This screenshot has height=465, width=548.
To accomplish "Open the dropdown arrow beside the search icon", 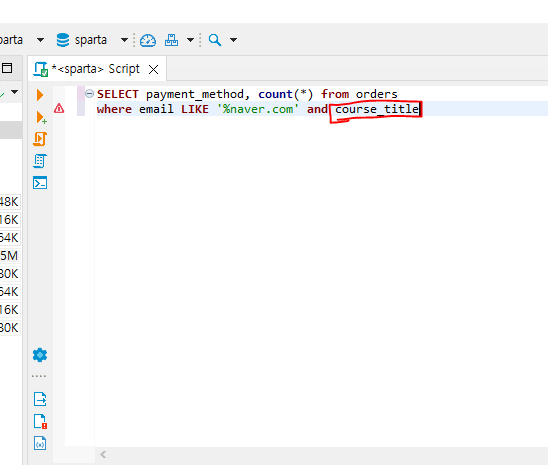I will (x=233, y=40).
